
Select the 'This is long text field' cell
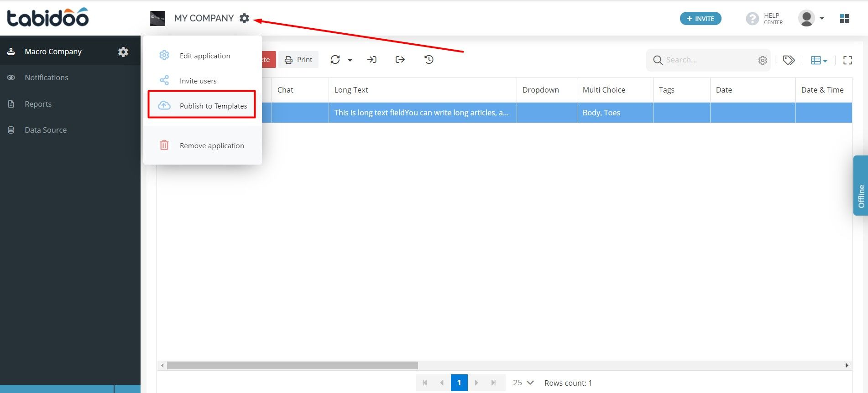[423, 113]
